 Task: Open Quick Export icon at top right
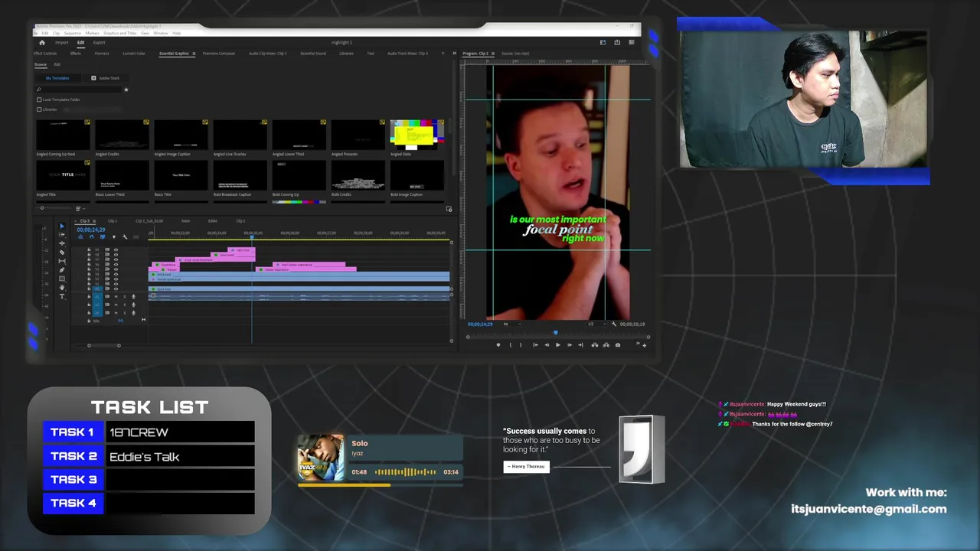(617, 42)
